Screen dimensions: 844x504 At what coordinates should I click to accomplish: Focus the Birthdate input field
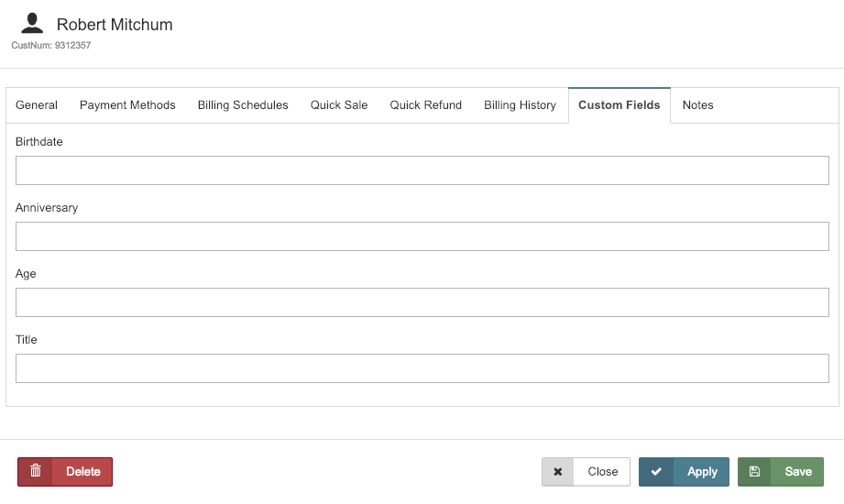coord(422,170)
